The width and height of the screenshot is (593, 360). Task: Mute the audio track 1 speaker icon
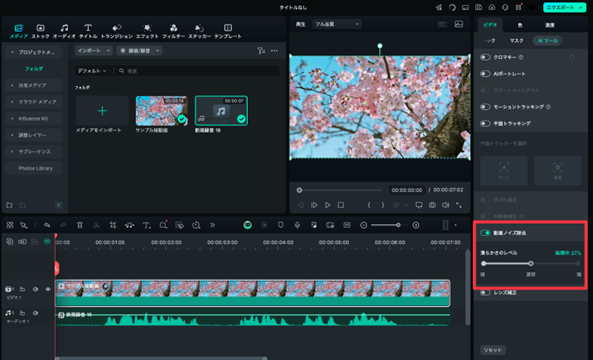click(x=36, y=313)
